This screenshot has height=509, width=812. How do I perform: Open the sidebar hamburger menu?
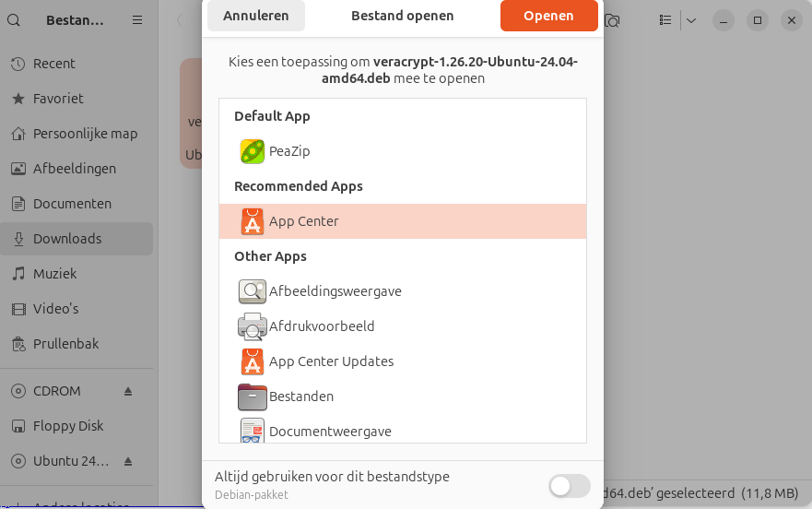[x=137, y=19]
